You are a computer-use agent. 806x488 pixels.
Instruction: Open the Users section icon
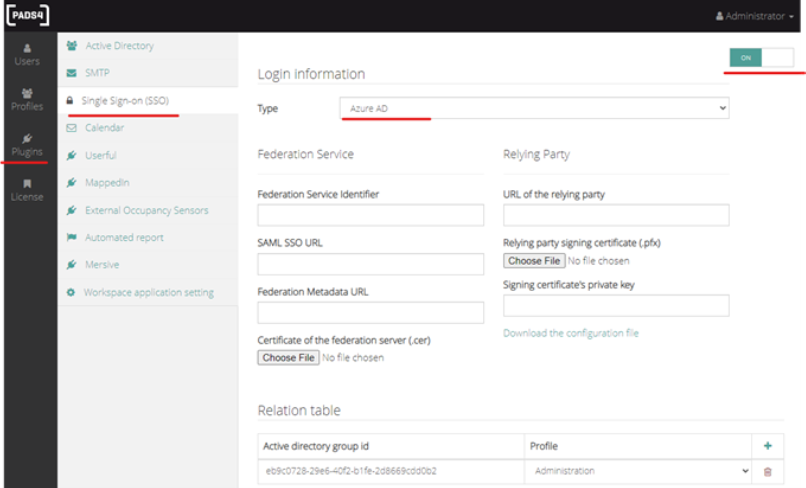click(27, 48)
